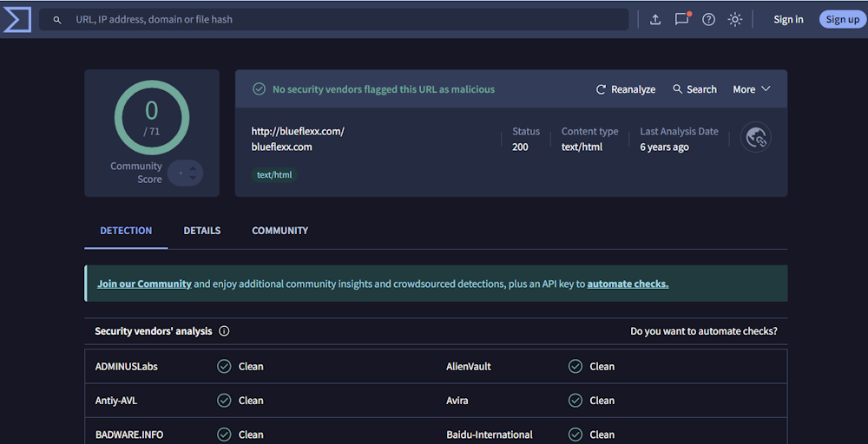
Task: Click the text/html tag chip
Action: (x=274, y=174)
